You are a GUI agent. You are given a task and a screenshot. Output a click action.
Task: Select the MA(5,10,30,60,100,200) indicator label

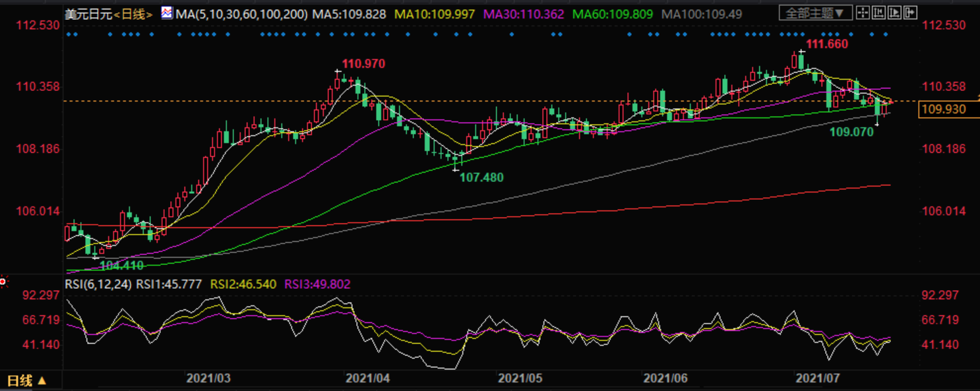(242, 14)
